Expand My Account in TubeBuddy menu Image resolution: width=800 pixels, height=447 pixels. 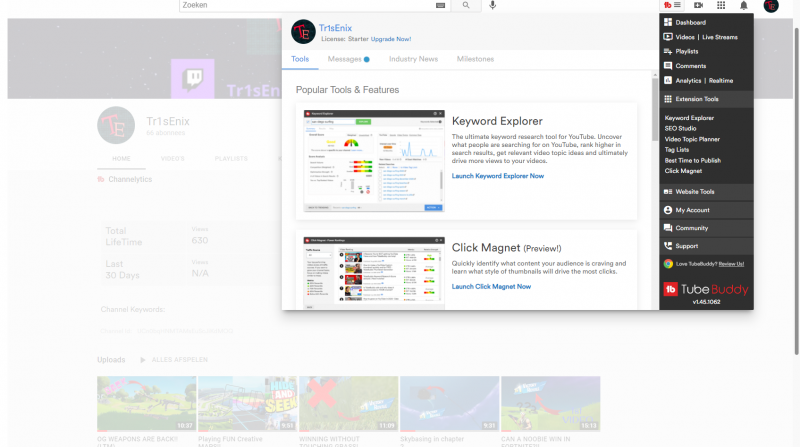coord(692,210)
